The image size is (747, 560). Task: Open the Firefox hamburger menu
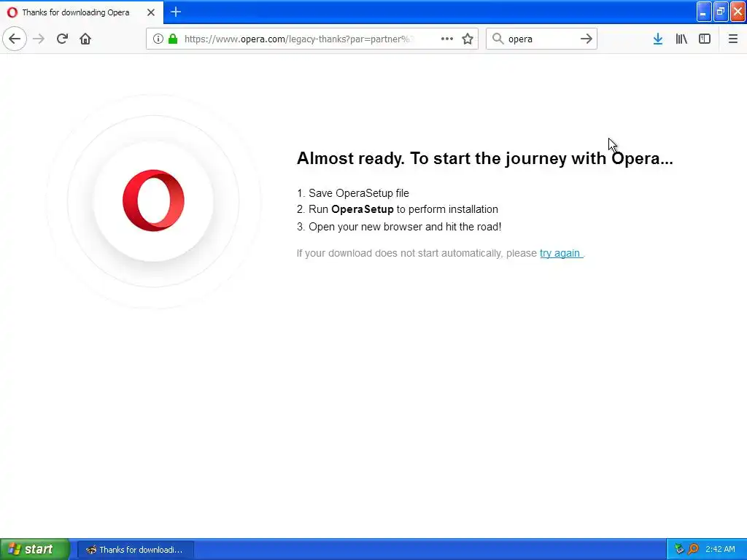click(733, 39)
